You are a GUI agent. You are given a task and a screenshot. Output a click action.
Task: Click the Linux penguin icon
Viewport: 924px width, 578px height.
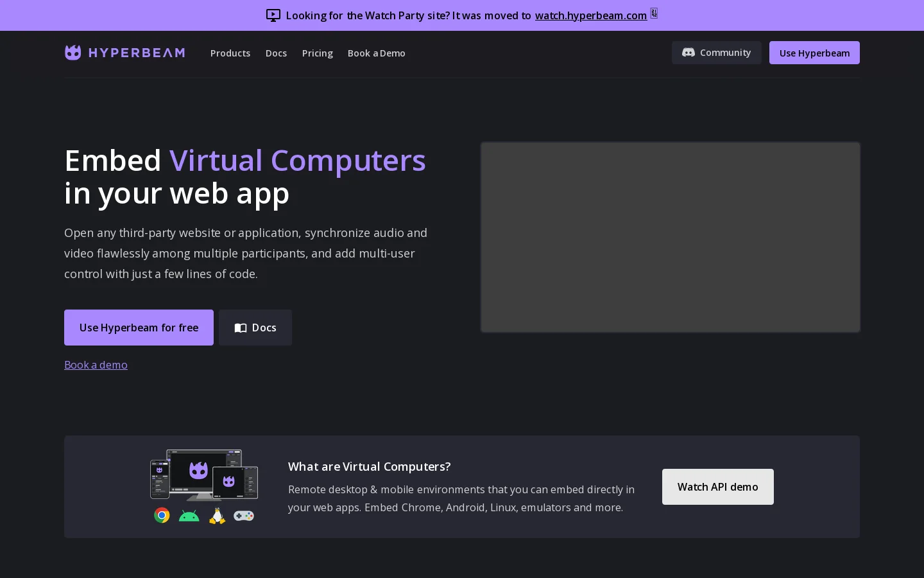[218, 516]
